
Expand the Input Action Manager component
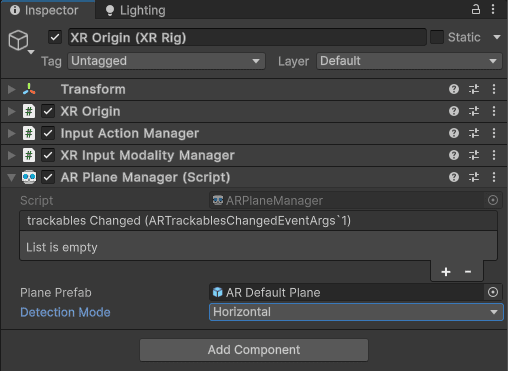click(12, 133)
